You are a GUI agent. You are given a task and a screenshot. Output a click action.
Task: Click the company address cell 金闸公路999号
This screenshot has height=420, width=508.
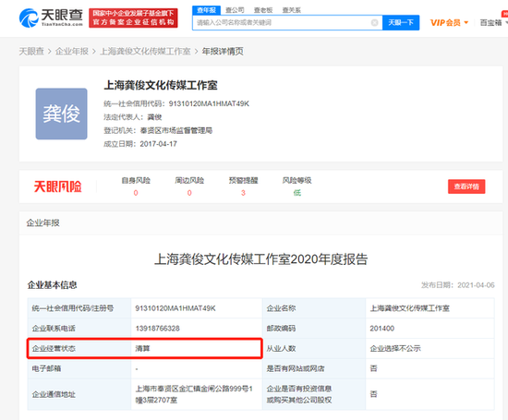click(197, 394)
